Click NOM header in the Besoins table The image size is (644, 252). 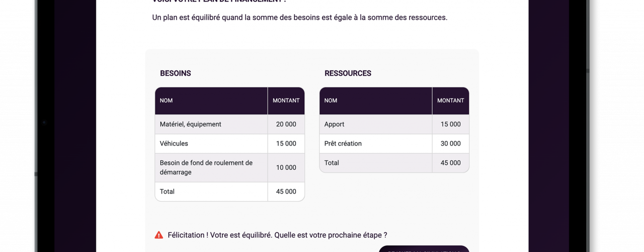[166, 100]
